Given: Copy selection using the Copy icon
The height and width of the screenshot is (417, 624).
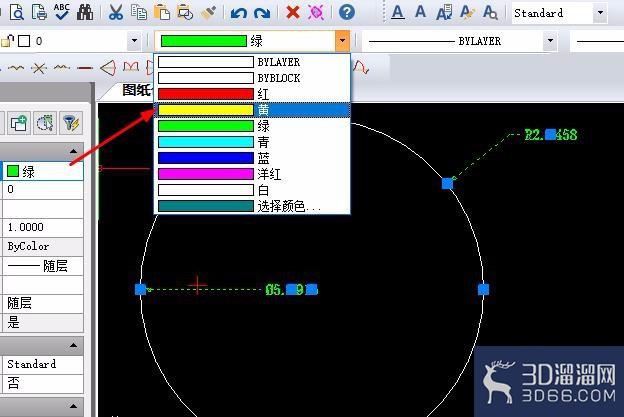Looking at the screenshot, I should tap(138, 12).
